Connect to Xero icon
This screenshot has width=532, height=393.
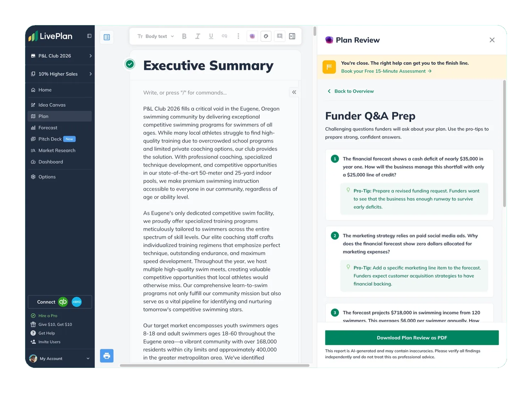[x=77, y=302]
